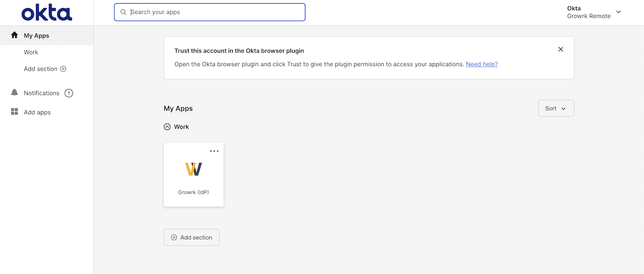Viewport: 644px width, 274px height.
Task: Click the home icon beside My Apps
Action: click(14, 35)
